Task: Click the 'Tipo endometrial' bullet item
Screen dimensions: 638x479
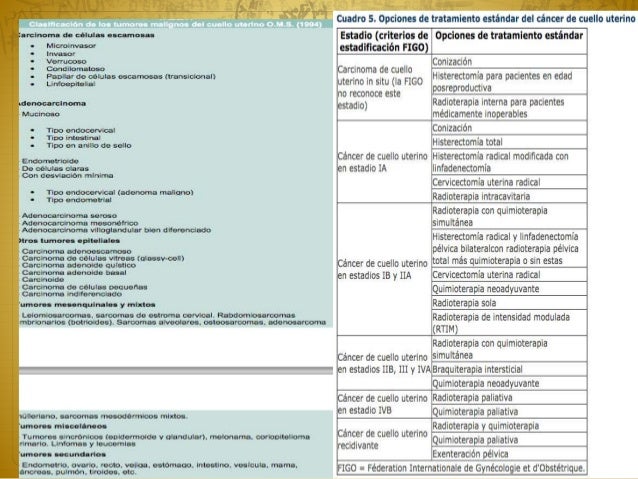Action: click(x=79, y=200)
